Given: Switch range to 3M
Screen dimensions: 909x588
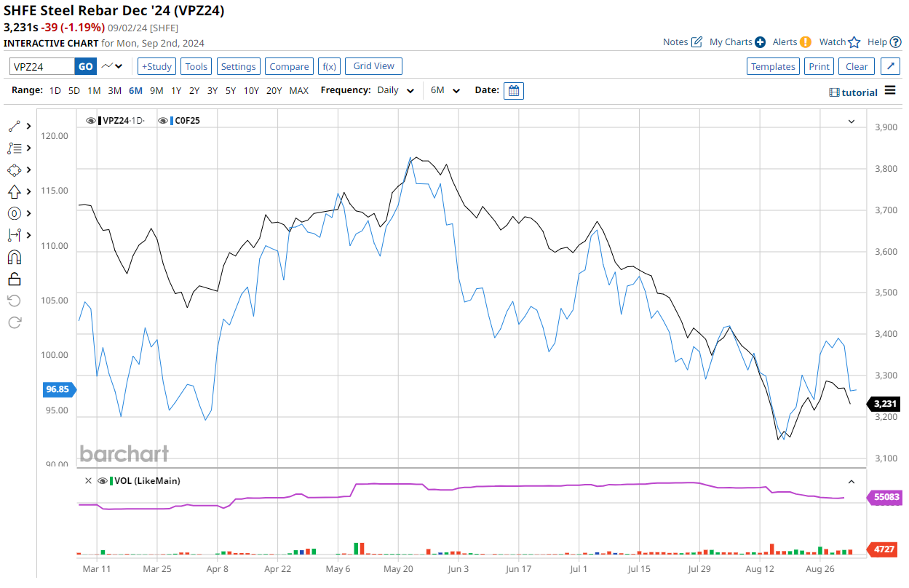Looking at the screenshot, I should pyautogui.click(x=114, y=91).
